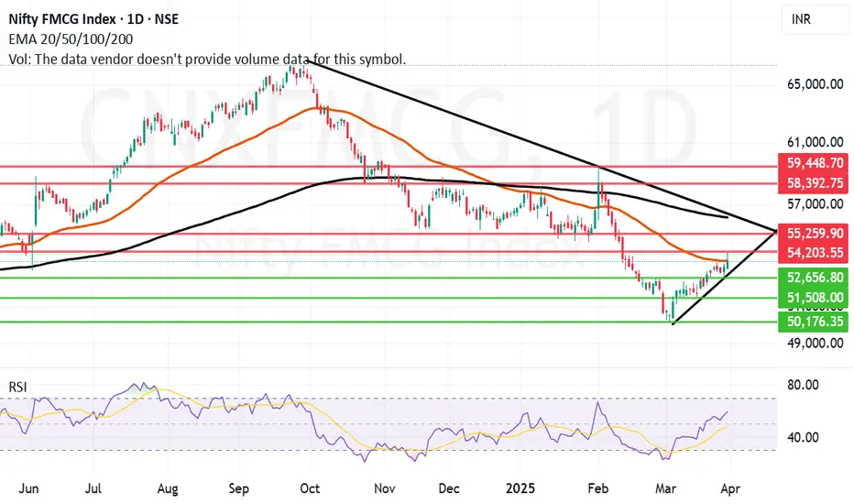Click the 80.00 RSI axis value
Viewport: 854px width, 504px height.
point(803,385)
